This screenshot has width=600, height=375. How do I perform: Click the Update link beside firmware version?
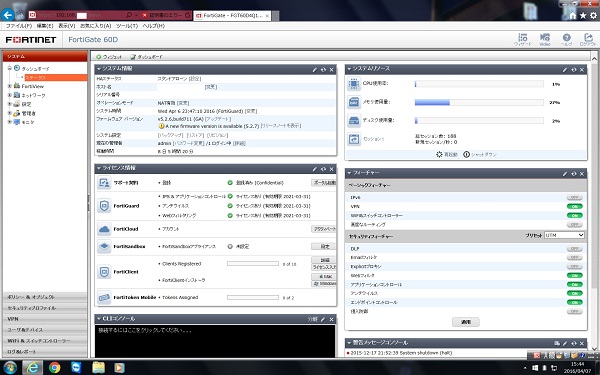point(218,119)
